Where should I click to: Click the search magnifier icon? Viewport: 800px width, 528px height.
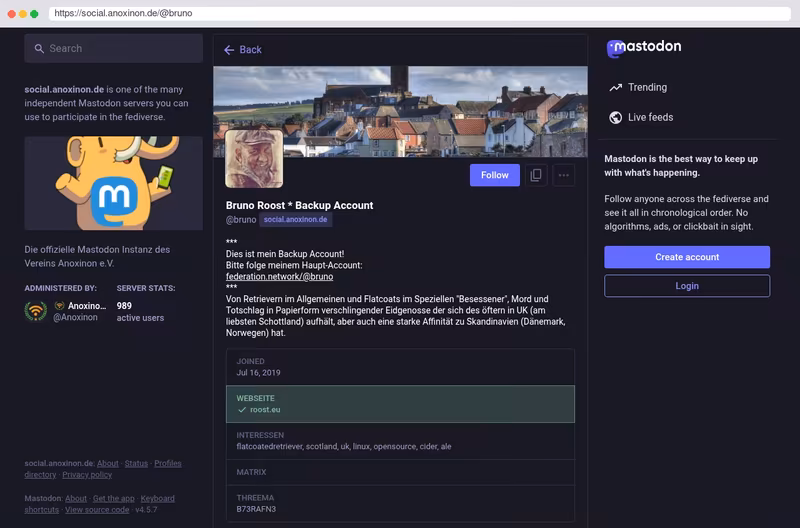tap(39, 48)
